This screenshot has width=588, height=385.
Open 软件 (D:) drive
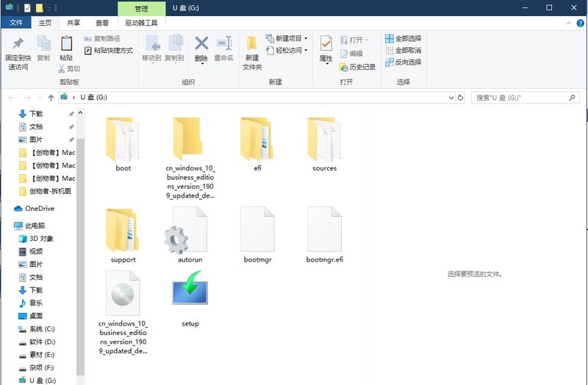pyautogui.click(x=37, y=342)
